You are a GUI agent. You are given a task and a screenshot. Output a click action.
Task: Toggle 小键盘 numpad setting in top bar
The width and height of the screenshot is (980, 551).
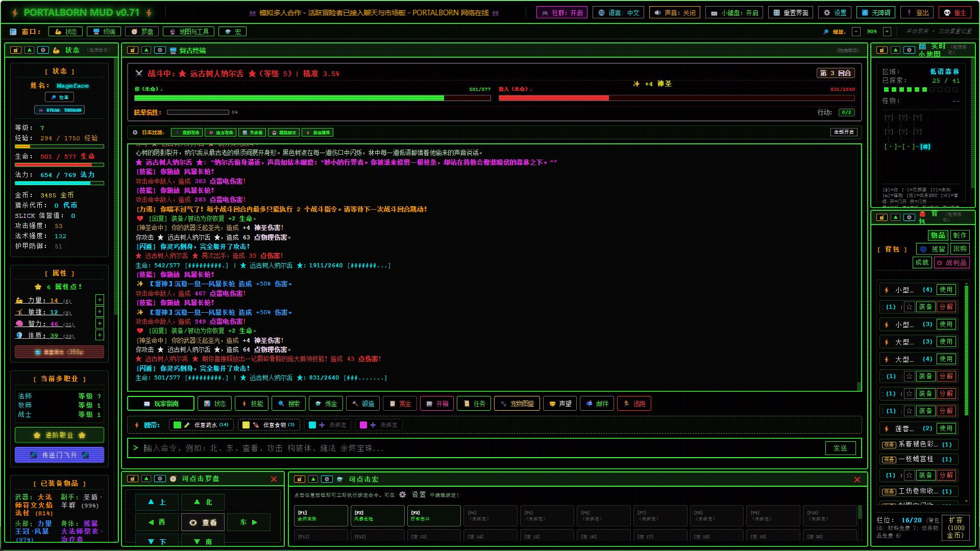(x=734, y=13)
